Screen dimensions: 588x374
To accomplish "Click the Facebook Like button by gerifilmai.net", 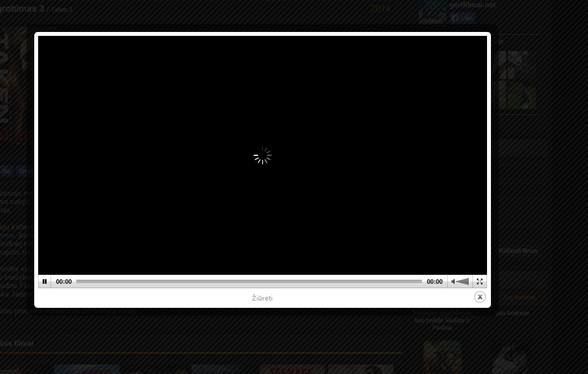I will tap(463, 17).
